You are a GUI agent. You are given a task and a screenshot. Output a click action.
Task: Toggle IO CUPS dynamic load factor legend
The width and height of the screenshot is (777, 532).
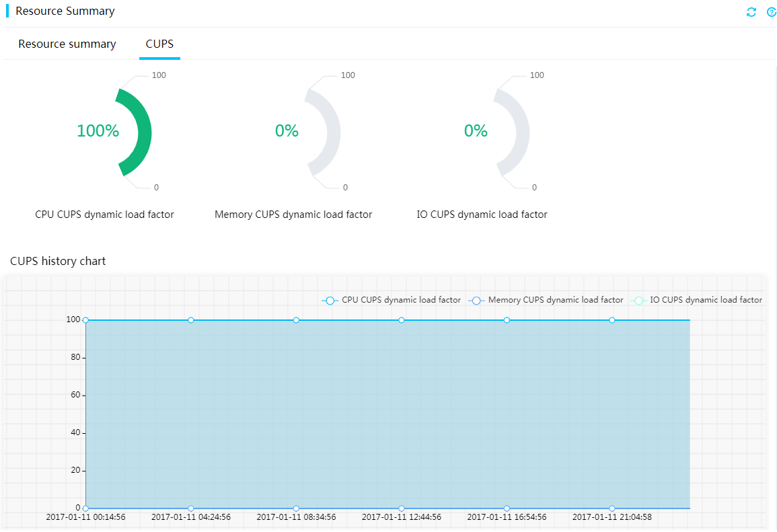point(697,300)
